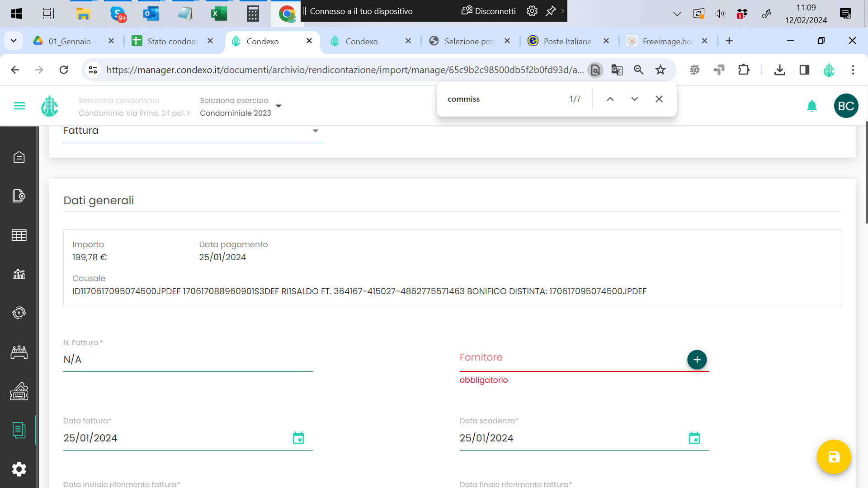
Task: Open calendar picker for Data fattura
Action: 298,438
